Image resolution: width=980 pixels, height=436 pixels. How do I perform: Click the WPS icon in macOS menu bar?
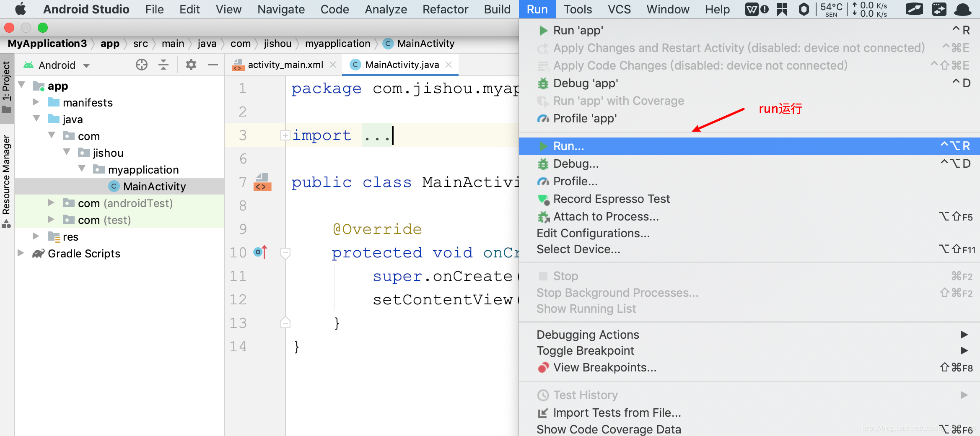click(752, 9)
